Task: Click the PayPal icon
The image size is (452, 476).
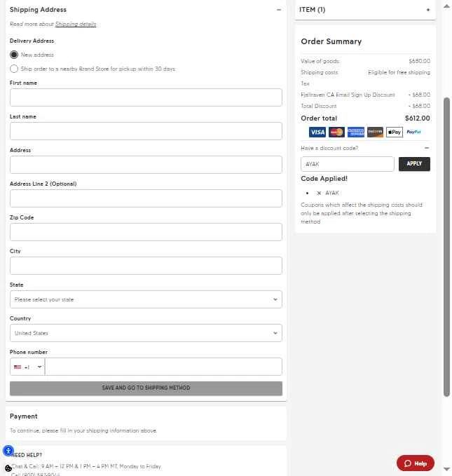Action: 413,132
